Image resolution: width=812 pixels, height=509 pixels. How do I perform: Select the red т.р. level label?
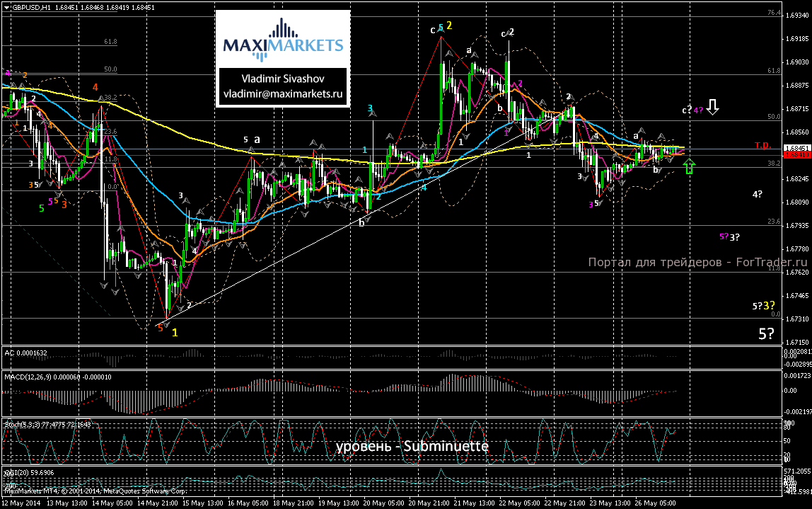(762, 145)
